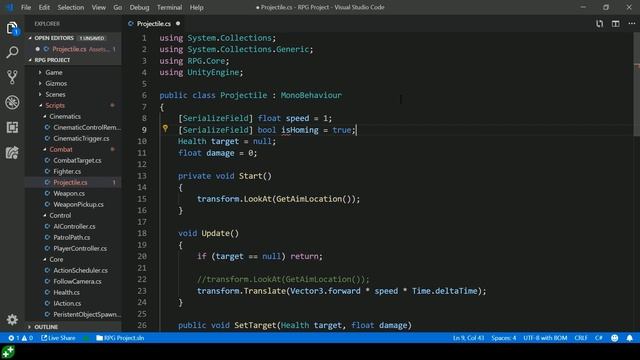The height and width of the screenshot is (360, 640).
Task: Close the unsaved Projectile.cs tab
Action: (x=178, y=24)
